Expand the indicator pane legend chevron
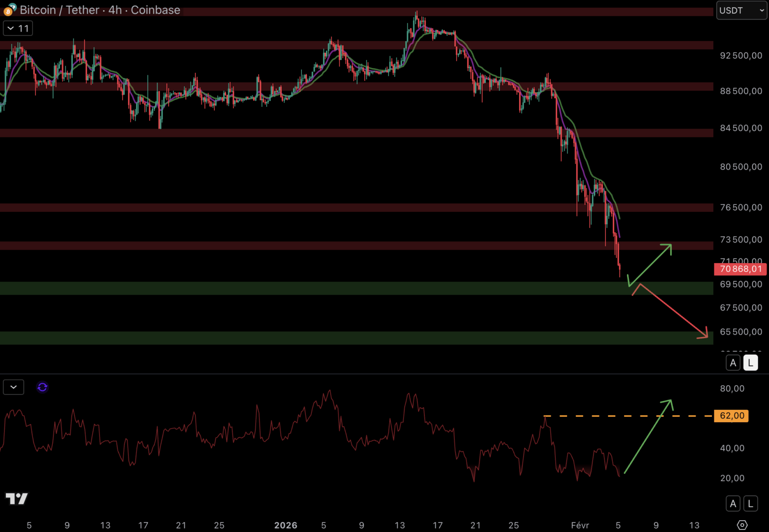 pos(13,387)
